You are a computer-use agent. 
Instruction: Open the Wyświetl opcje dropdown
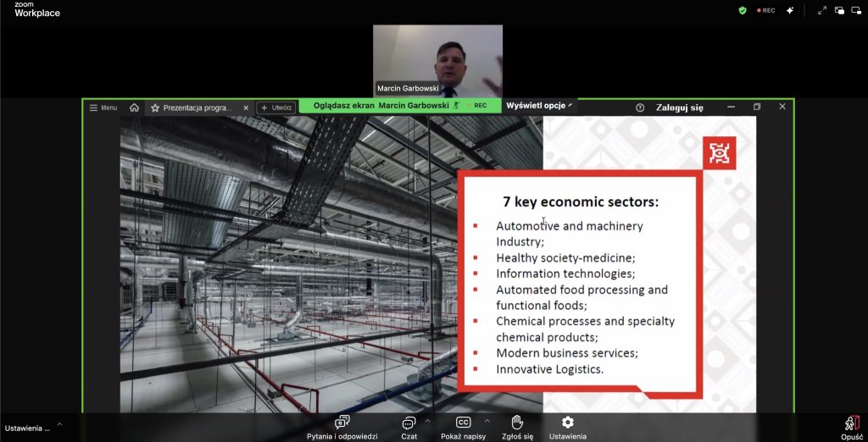click(x=539, y=106)
